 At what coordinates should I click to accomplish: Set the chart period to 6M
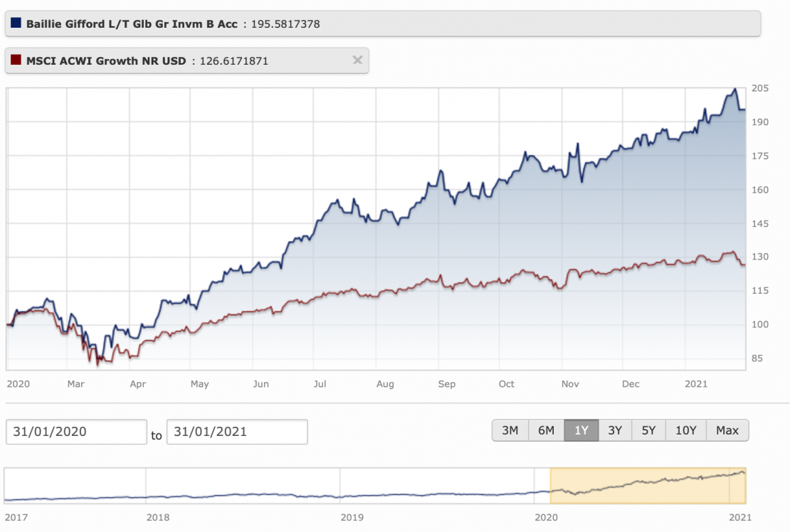coord(546,430)
